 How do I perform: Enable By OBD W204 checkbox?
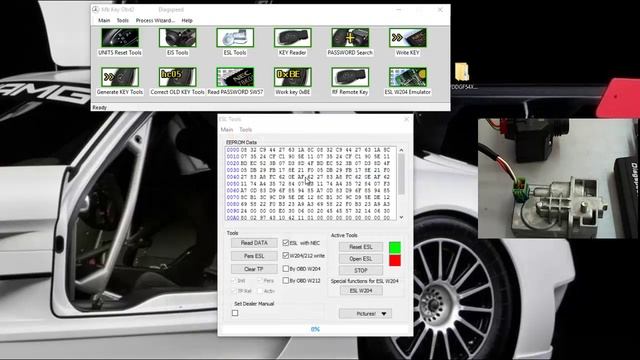point(286,269)
